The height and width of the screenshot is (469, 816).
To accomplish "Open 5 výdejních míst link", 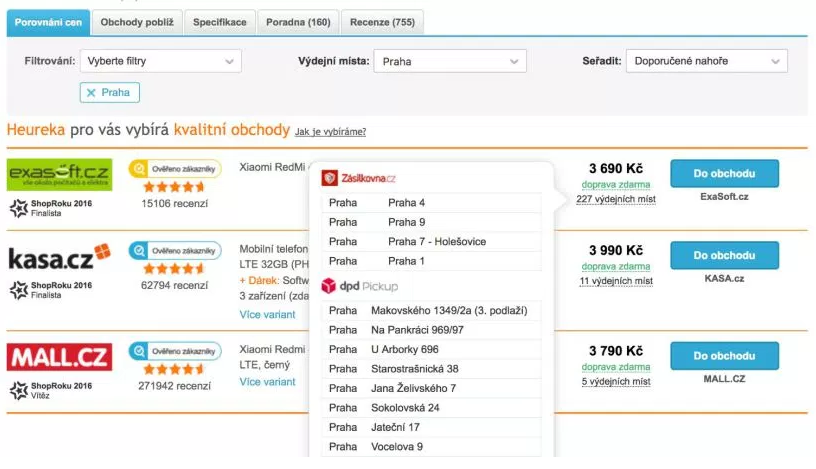I will (616, 382).
